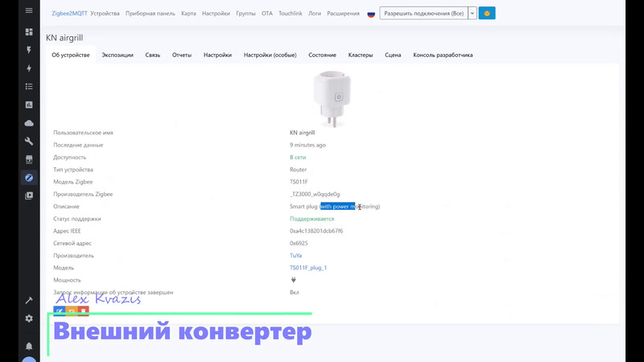The width and height of the screenshot is (644, 362).
Task: Click the Russian flag language selector
Action: point(371,14)
